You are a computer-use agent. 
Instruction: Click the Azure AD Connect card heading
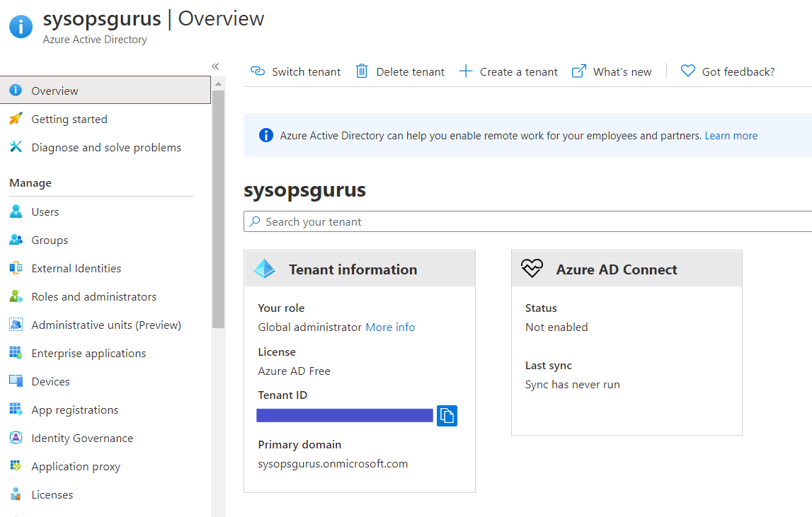616,269
